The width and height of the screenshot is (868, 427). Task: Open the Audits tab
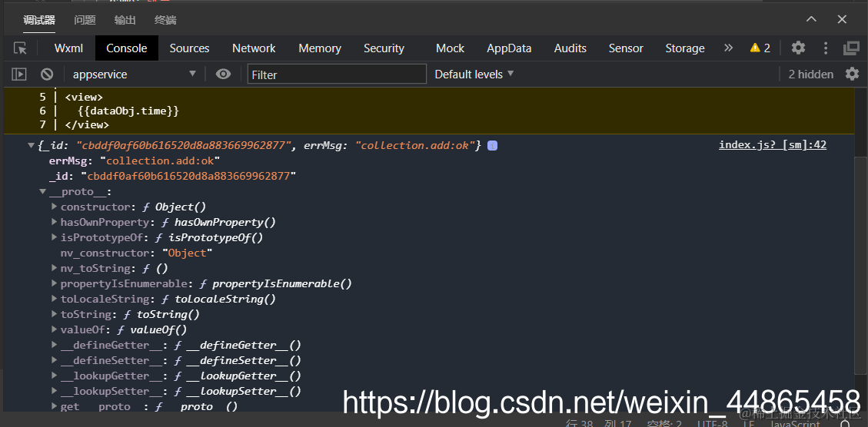tap(570, 48)
